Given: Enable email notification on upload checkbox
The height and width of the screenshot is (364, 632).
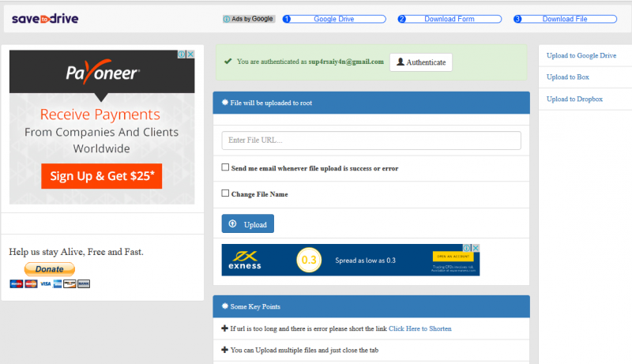Looking at the screenshot, I should pos(225,167).
